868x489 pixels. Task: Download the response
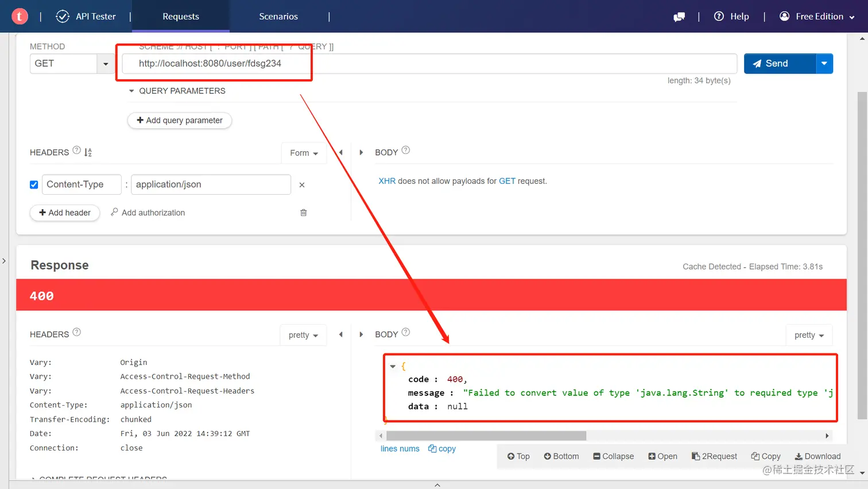click(817, 456)
